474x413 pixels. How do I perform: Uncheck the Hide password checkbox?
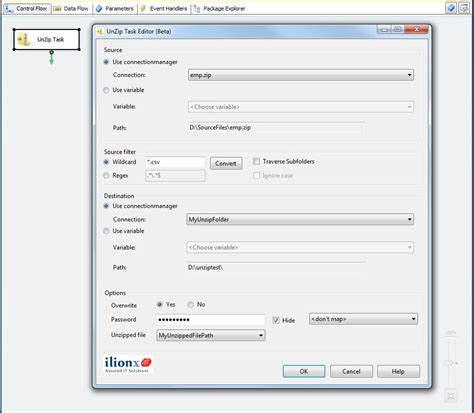276,320
